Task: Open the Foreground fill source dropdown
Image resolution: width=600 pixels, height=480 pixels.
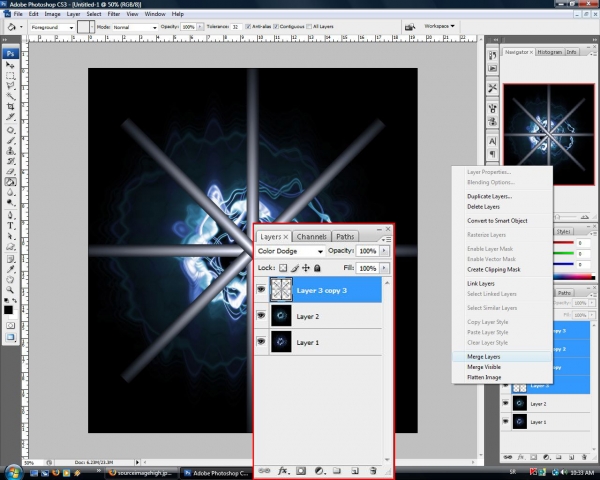Action: pos(52,28)
